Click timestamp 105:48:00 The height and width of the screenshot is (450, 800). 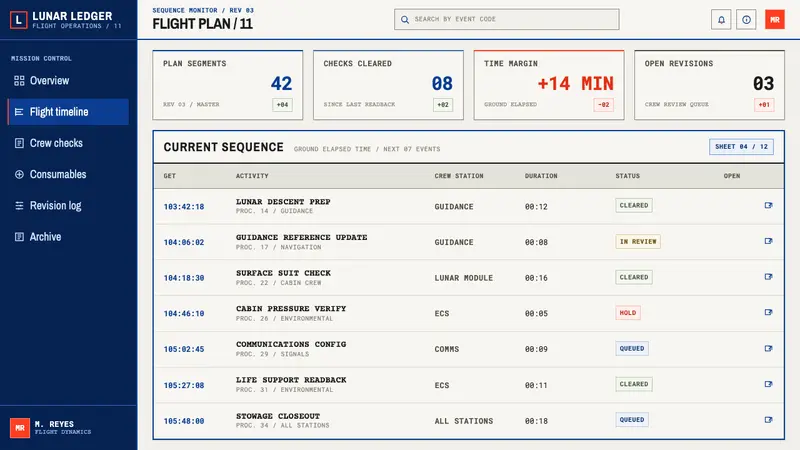(184, 421)
